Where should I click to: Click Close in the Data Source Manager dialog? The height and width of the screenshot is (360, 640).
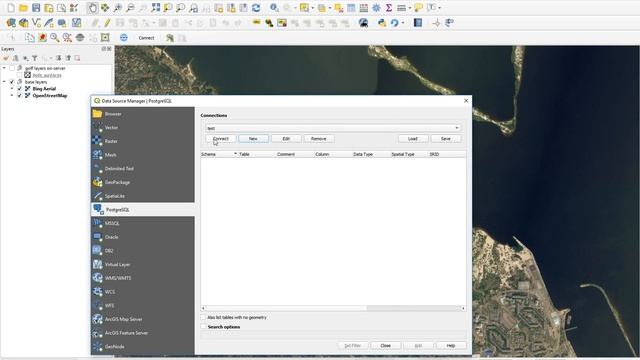click(x=385, y=345)
